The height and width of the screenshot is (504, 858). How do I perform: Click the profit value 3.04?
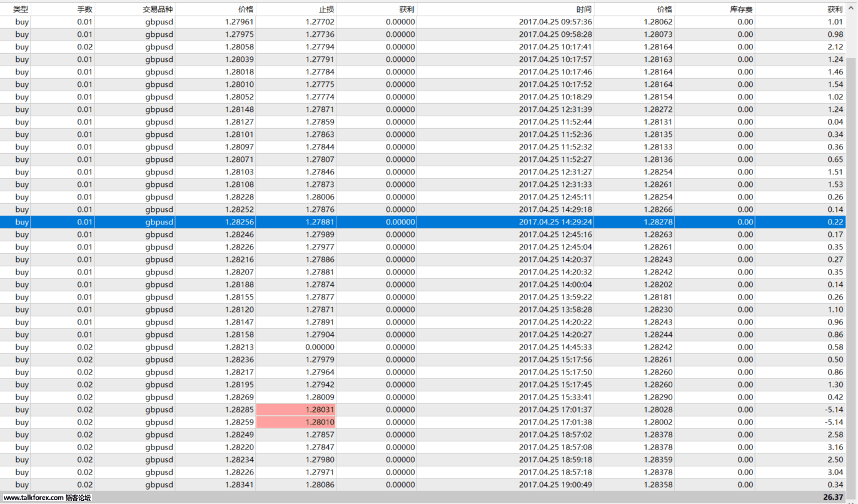[835, 472]
